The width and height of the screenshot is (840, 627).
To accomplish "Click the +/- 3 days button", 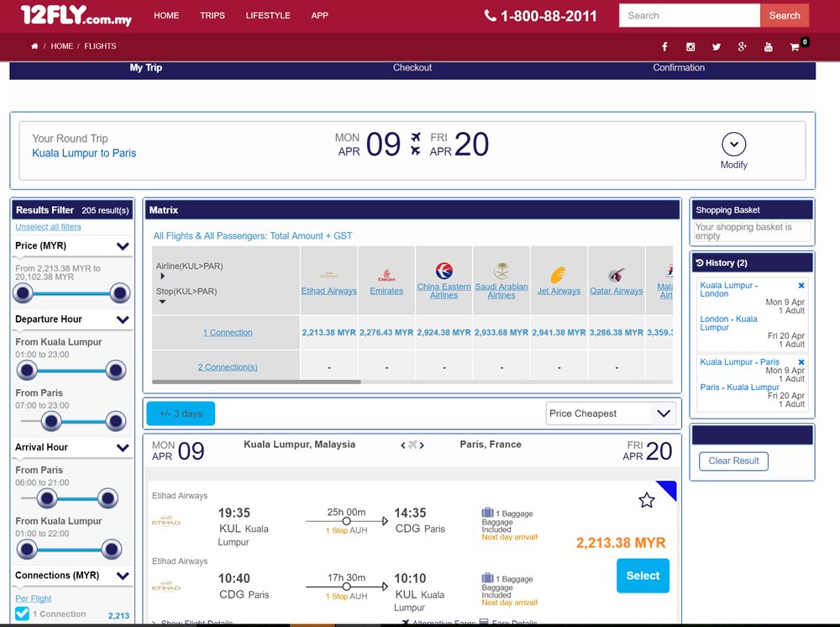I will pyautogui.click(x=181, y=414).
